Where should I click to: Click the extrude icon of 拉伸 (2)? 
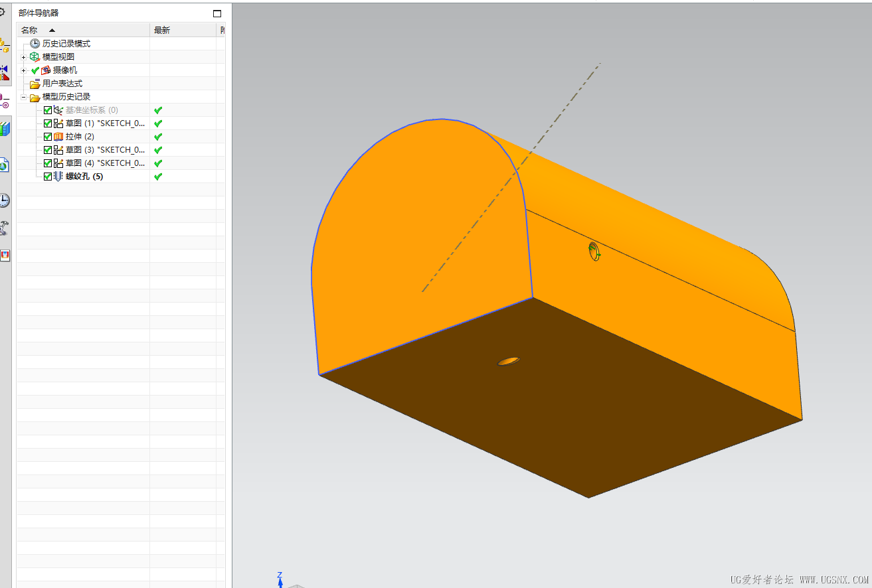[58, 137]
